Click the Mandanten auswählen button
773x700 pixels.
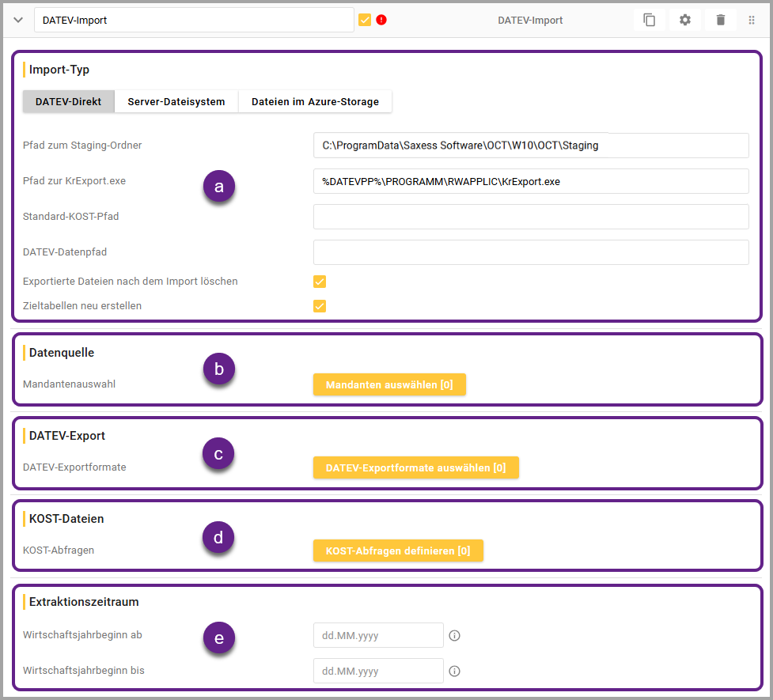(389, 384)
